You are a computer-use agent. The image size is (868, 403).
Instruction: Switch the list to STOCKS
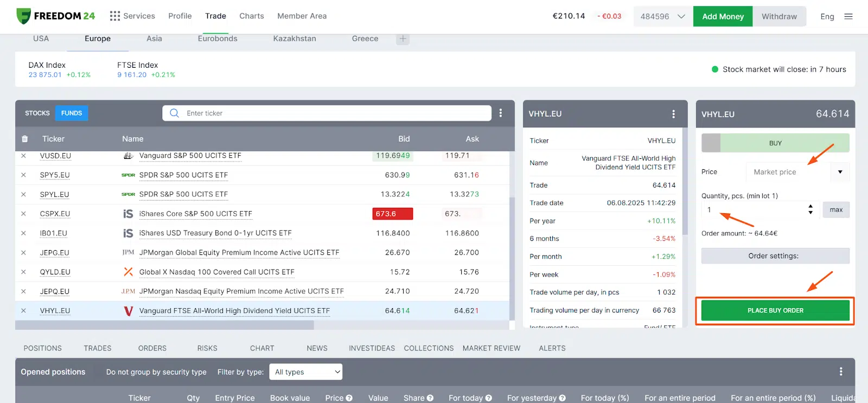tap(37, 113)
